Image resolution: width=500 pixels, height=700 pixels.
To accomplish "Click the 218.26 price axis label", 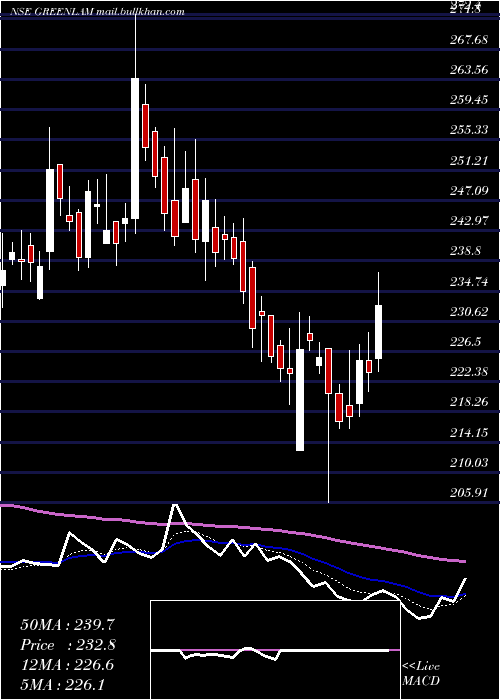I will 468,402.
